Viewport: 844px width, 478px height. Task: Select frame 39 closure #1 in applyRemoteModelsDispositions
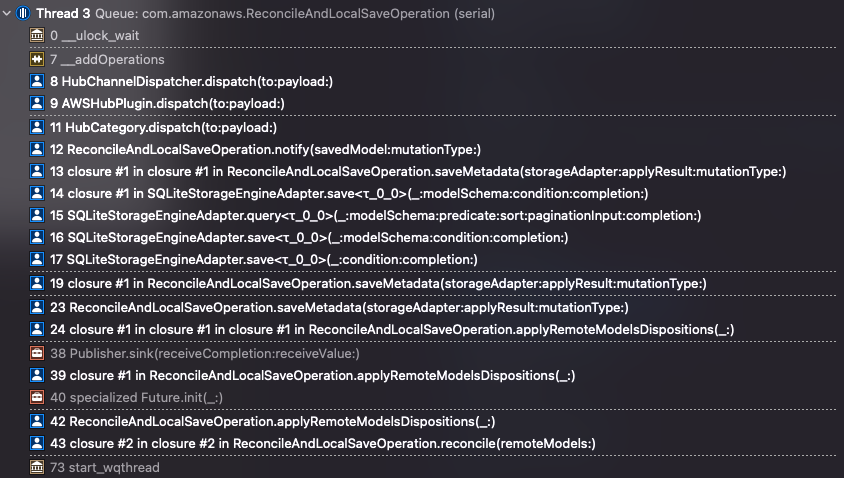312,376
